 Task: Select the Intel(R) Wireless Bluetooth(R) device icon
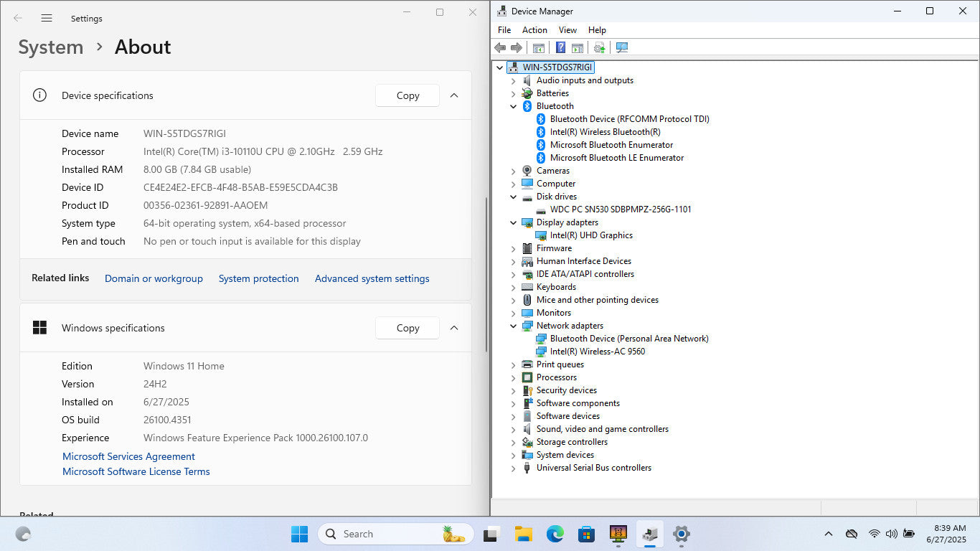point(541,132)
